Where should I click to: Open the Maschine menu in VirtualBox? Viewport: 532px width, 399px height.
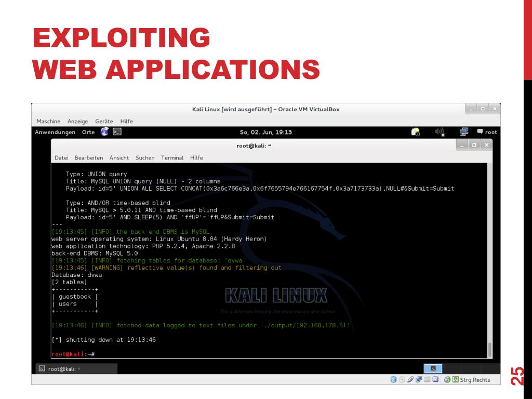48,121
